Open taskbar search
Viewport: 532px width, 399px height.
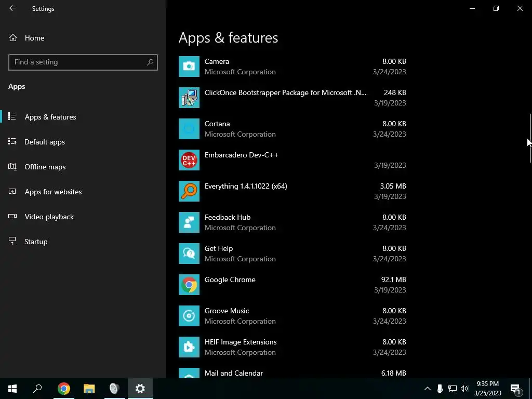point(37,389)
